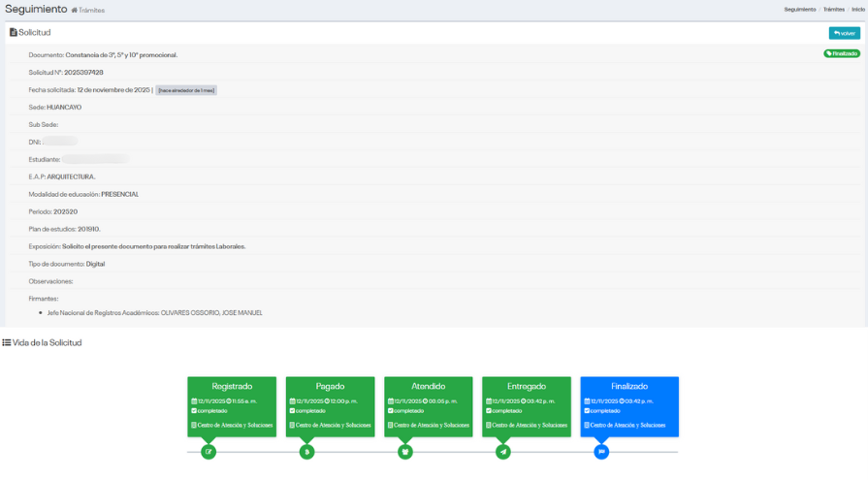Click the Entregado paper plane icon
Screen dimensions: 868x480
503,451
